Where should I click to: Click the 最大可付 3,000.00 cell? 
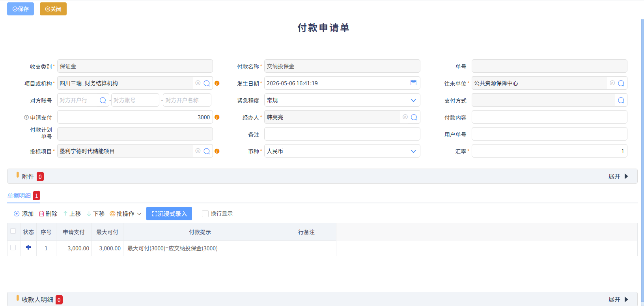[108, 248]
